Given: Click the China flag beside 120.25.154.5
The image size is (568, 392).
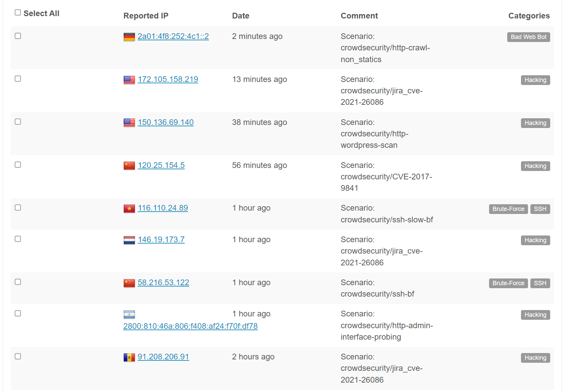Looking at the screenshot, I should (x=129, y=166).
